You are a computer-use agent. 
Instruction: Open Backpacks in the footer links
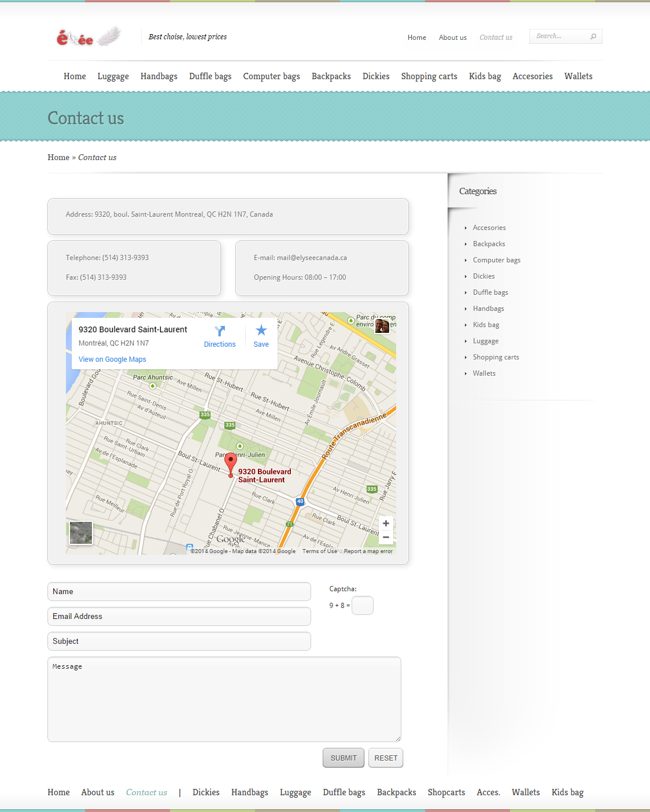[397, 792]
